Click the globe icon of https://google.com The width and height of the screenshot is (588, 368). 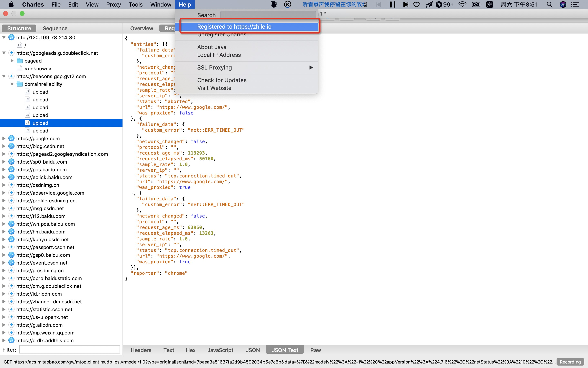coord(11,138)
